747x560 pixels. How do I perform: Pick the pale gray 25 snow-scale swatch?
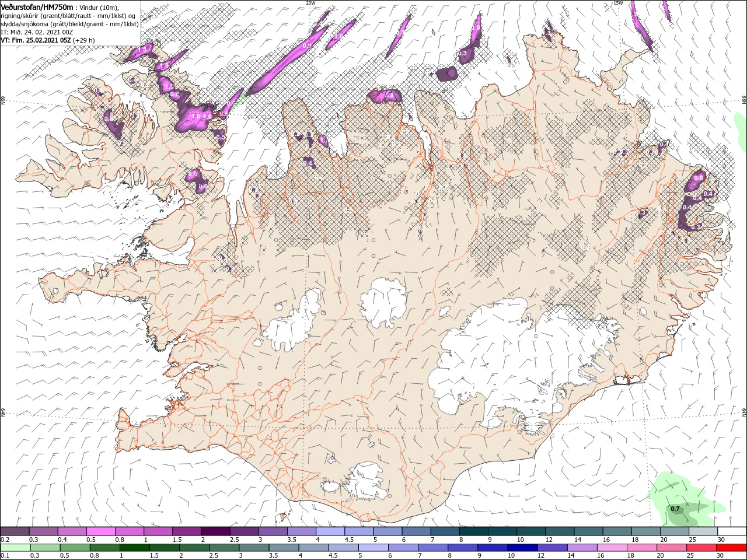coord(703,531)
